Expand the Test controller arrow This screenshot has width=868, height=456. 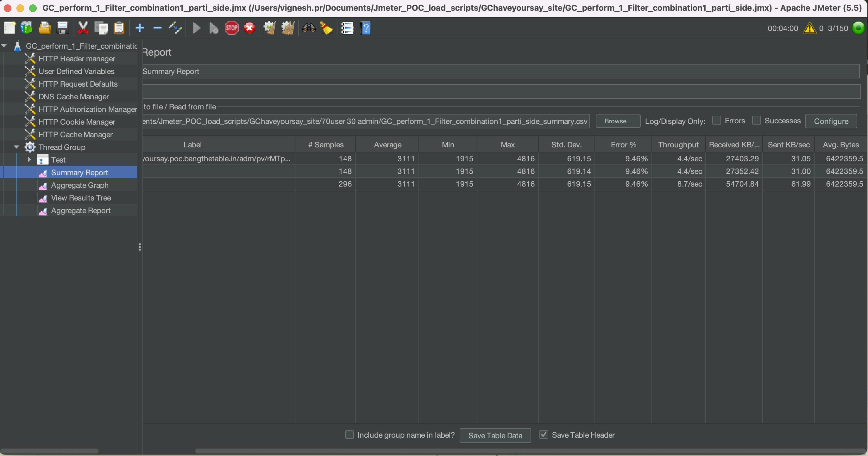coord(29,159)
